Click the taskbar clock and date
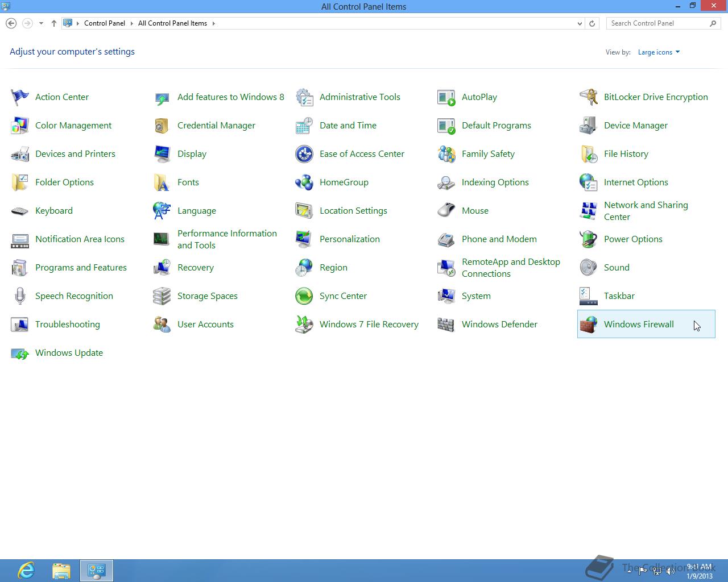The height and width of the screenshot is (582, 728). 699,571
